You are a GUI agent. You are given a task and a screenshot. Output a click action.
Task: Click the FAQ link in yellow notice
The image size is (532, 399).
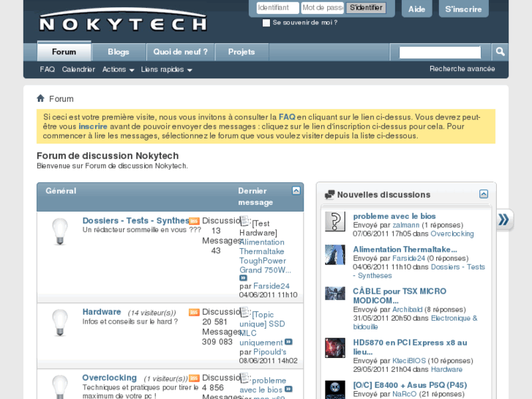pyautogui.click(x=287, y=117)
